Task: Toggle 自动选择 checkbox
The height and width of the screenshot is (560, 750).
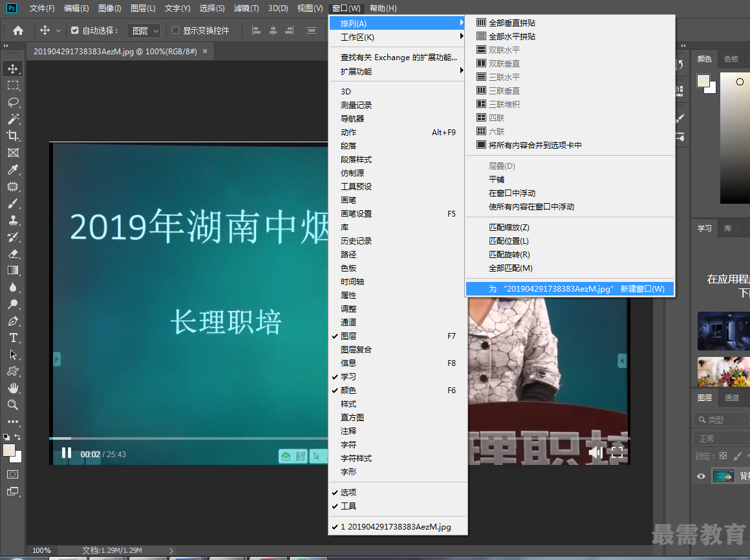Action: (x=74, y=30)
